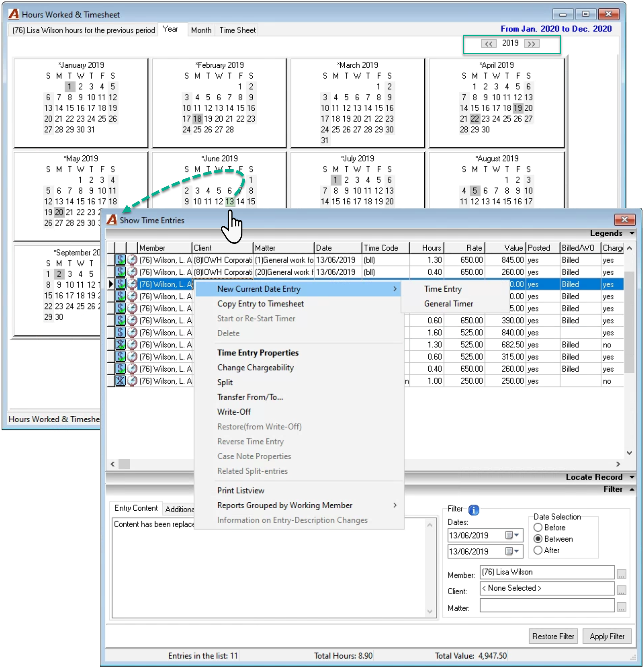
Task: Open Time Entry Properties
Action: (x=258, y=353)
